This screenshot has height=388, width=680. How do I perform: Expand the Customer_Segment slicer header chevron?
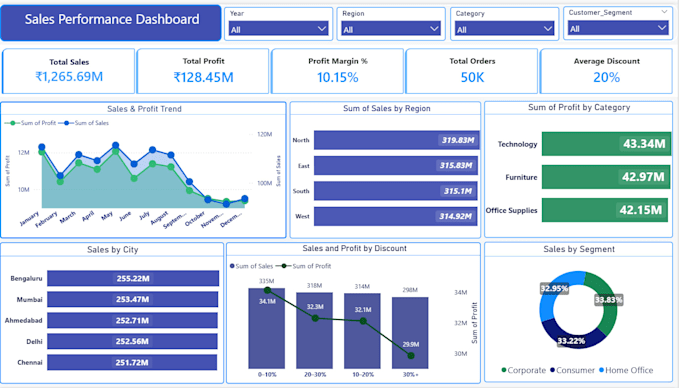click(x=664, y=12)
